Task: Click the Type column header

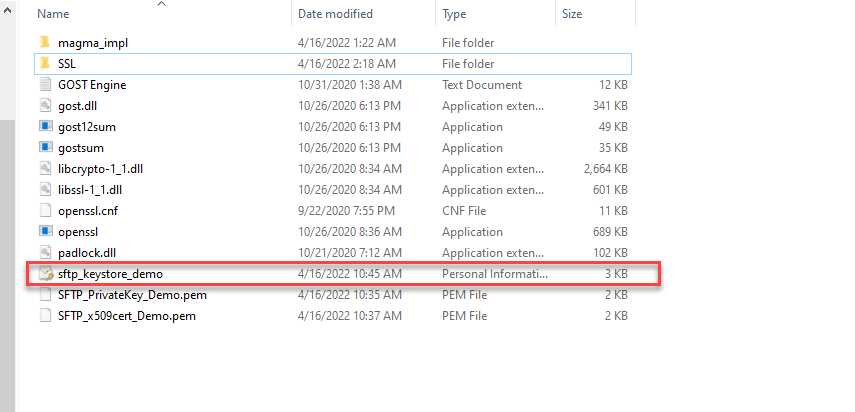Action: coord(456,14)
